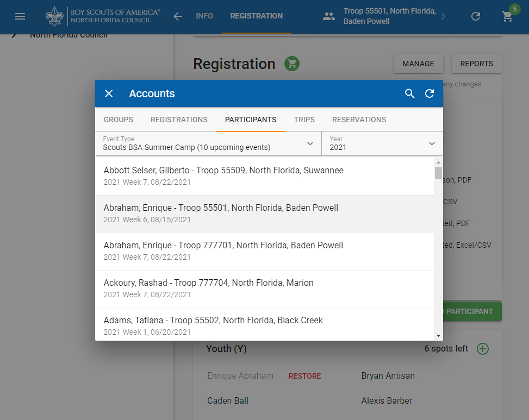Select Abraham, Enrique Troop 55501 row
The image size is (529, 420).
tap(264, 214)
